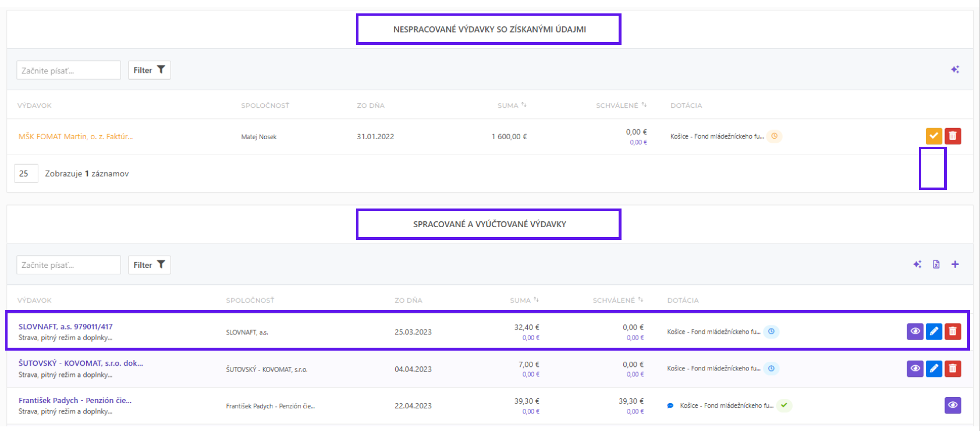This screenshot has width=980, height=431.
Task: Edit the ŠUTOVSKÝ - KOVOMAT expense
Action: pos(933,369)
